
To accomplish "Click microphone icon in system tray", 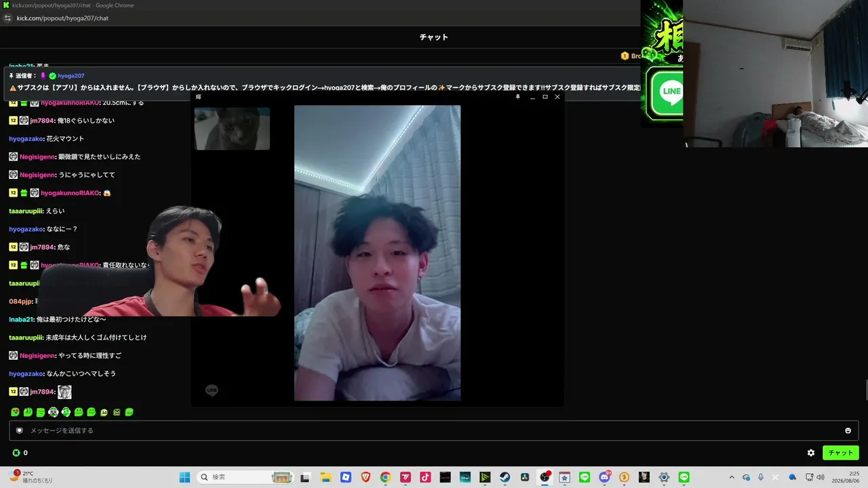I will (x=761, y=477).
